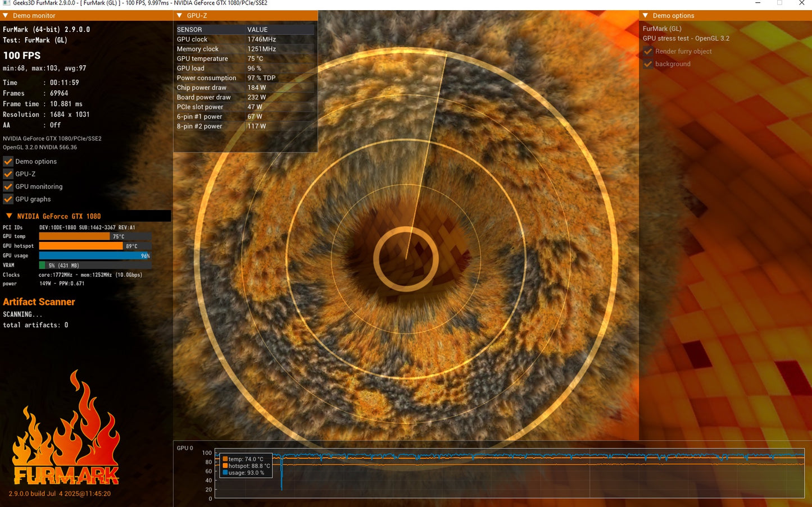This screenshot has height=507, width=812.
Task: Click the min:68, max:103, avg:97 line
Action: pos(45,68)
